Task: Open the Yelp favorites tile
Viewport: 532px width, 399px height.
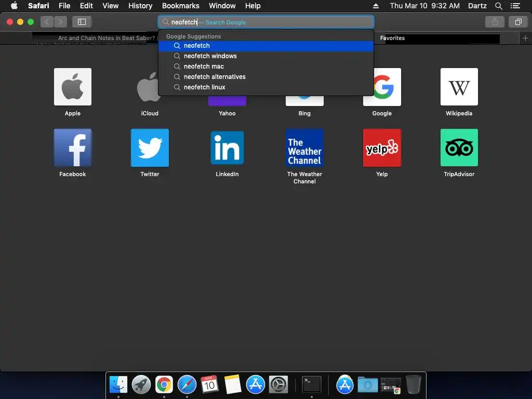Action: click(x=382, y=148)
